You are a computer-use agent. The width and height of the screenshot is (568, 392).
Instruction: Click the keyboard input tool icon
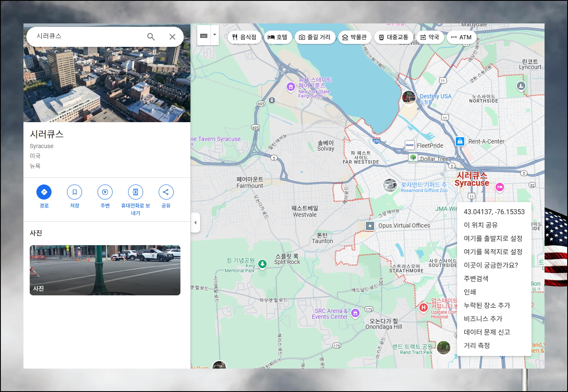[x=204, y=36]
